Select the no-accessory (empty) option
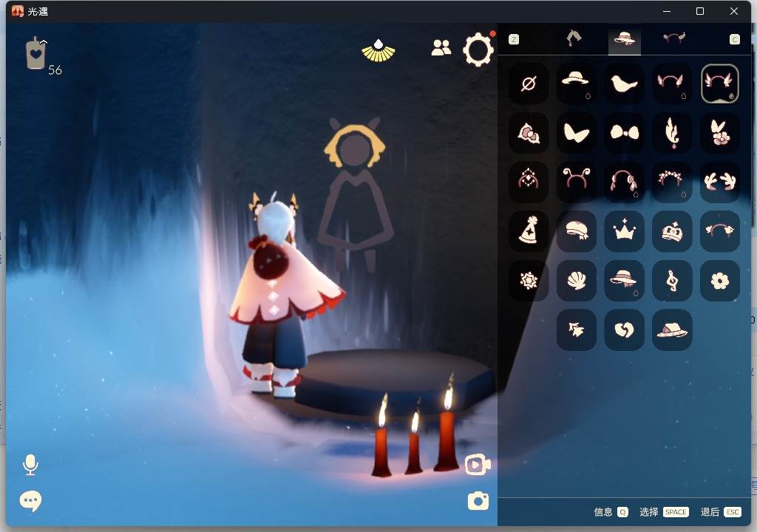The image size is (757, 532). click(529, 83)
